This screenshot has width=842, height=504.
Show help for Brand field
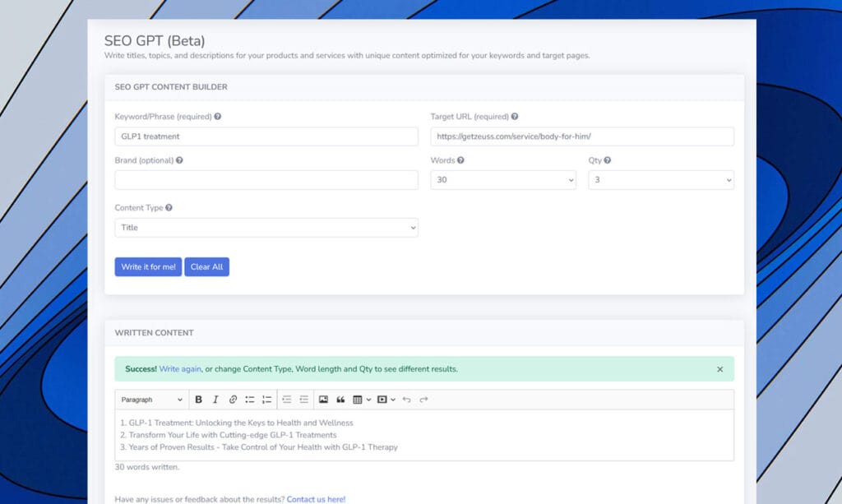(179, 160)
